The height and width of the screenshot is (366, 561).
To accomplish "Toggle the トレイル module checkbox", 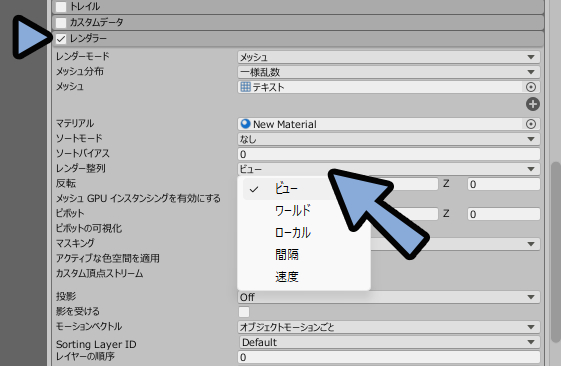I will (61, 6).
